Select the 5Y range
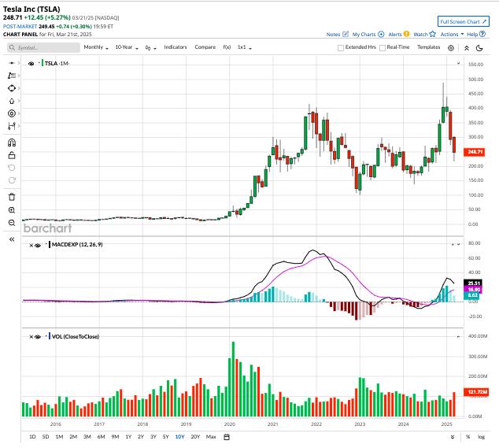 click(165, 437)
